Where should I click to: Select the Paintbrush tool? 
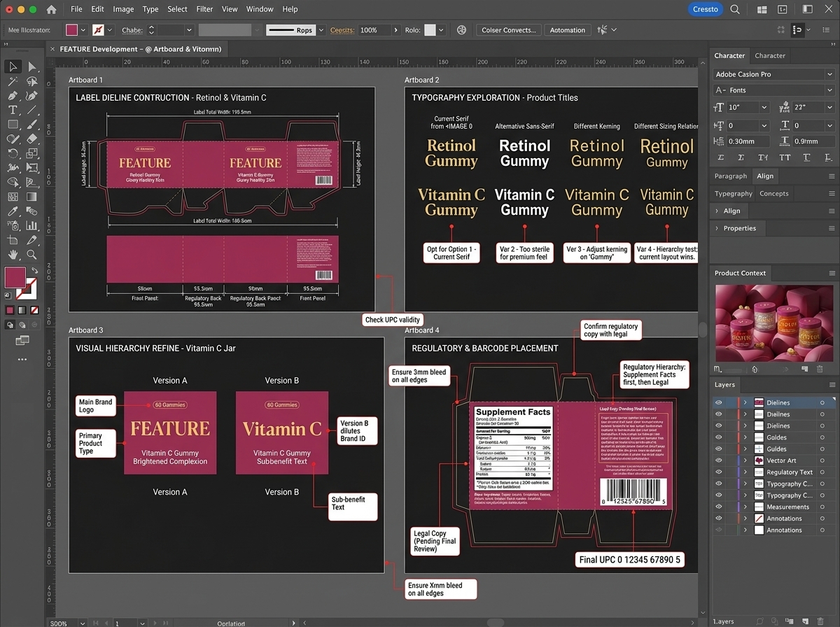click(x=31, y=124)
